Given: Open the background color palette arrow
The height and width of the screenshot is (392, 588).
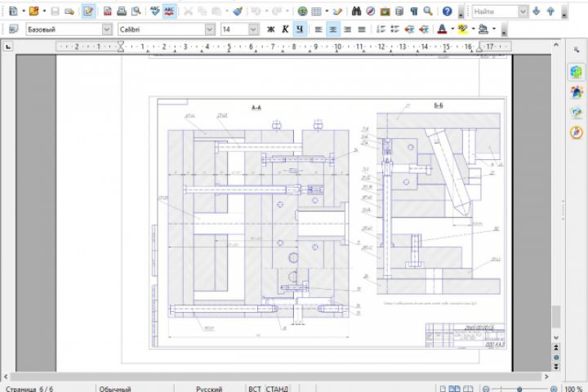Looking at the screenshot, I should [493, 29].
